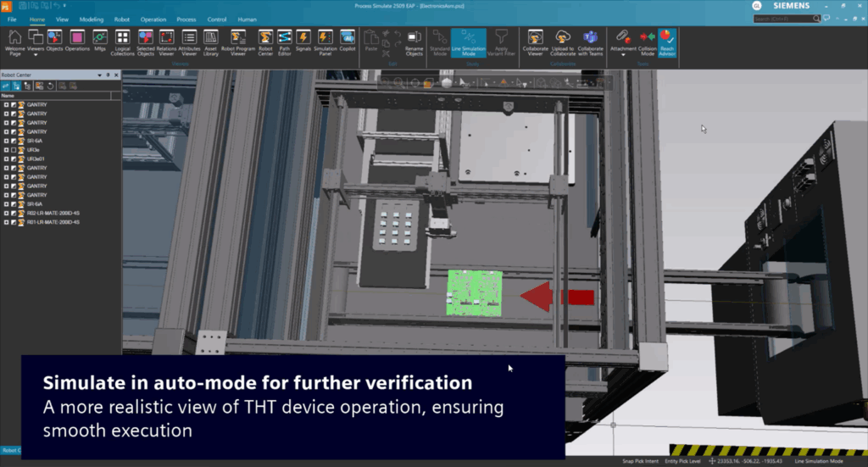Toggle the UR3e robot checkbox

(x=14, y=150)
